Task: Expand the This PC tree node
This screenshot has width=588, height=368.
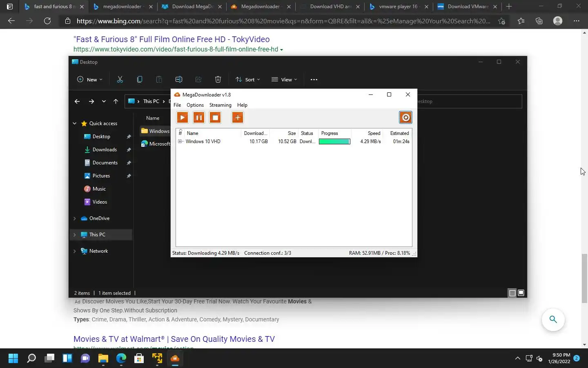Action: point(75,235)
